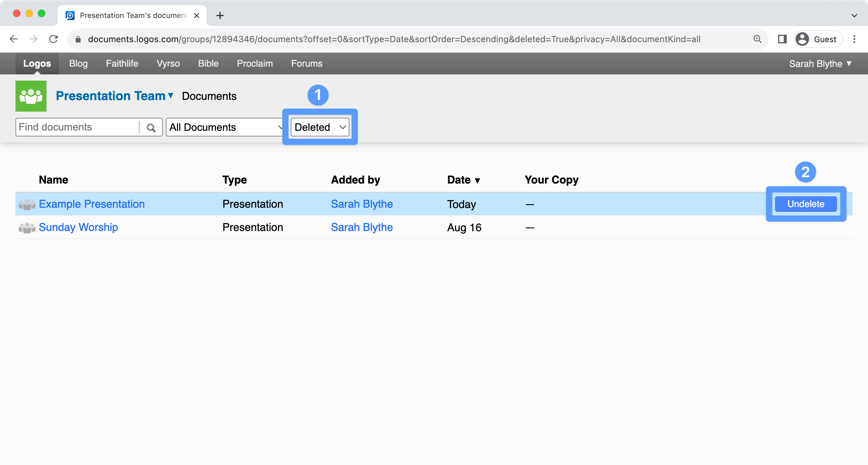This screenshot has height=465, width=868.
Task: Open Proclaim in the top navigation
Action: click(255, 63)
